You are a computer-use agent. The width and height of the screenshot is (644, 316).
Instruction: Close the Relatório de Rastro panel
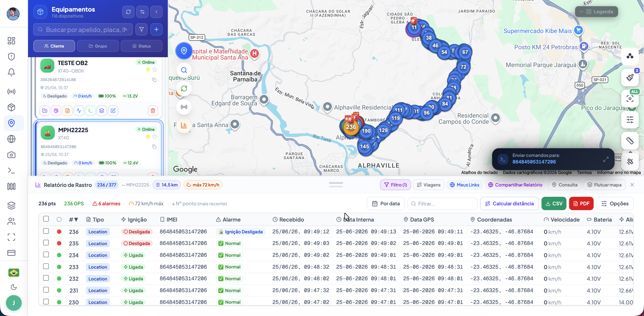[x=632, y=185]
